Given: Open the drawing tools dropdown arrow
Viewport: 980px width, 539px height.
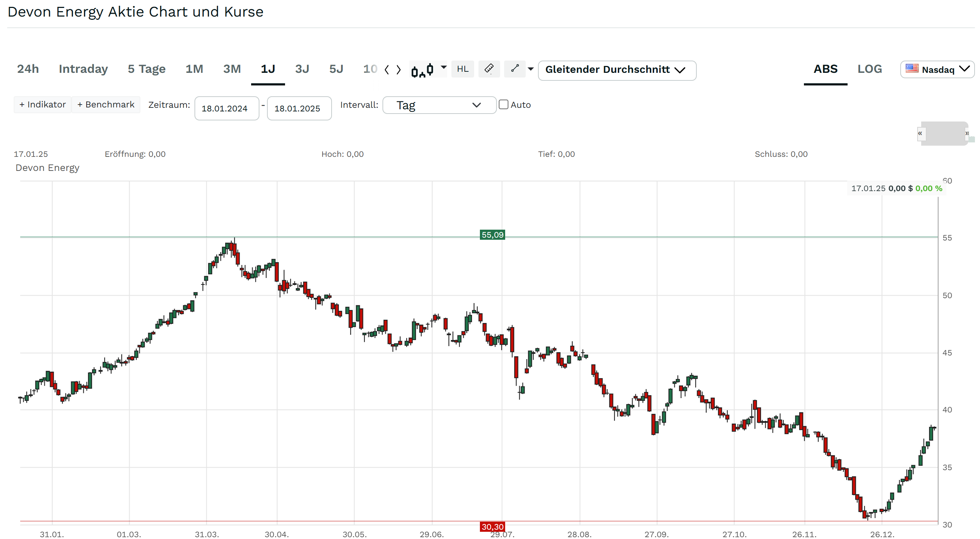Looking at the screenshot, I should click(x=531, y=69).
